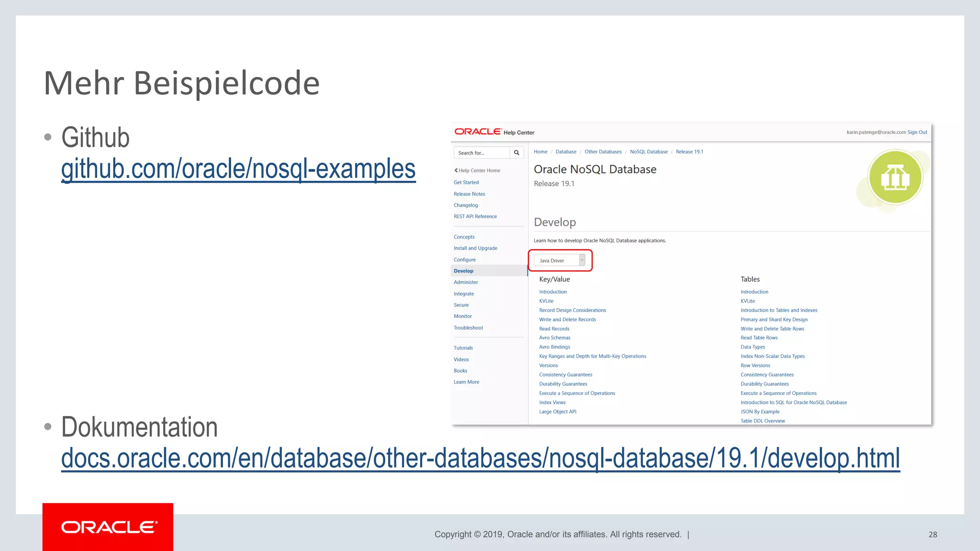Select Configure in sidebar
Image resolution: width=980 pixels, height=551 pixels.
[465, 260]
